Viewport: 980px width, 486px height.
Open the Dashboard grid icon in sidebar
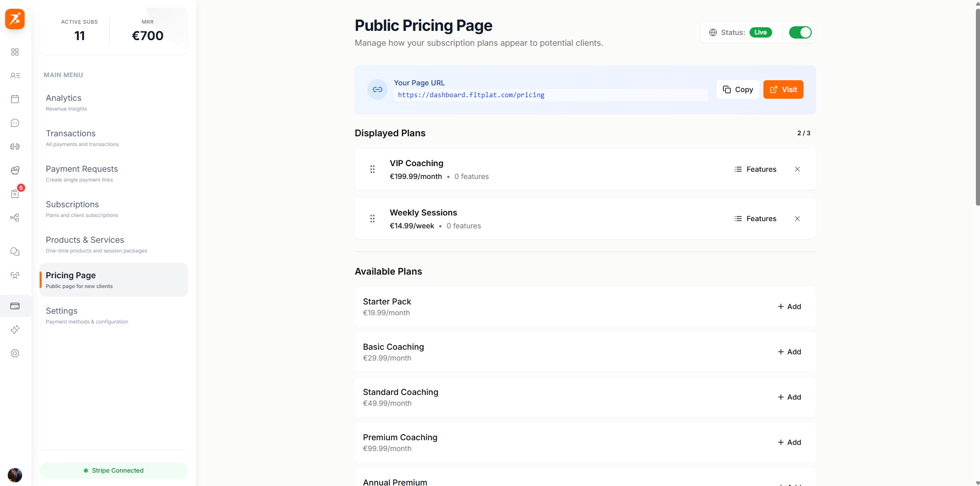point(15,52)
